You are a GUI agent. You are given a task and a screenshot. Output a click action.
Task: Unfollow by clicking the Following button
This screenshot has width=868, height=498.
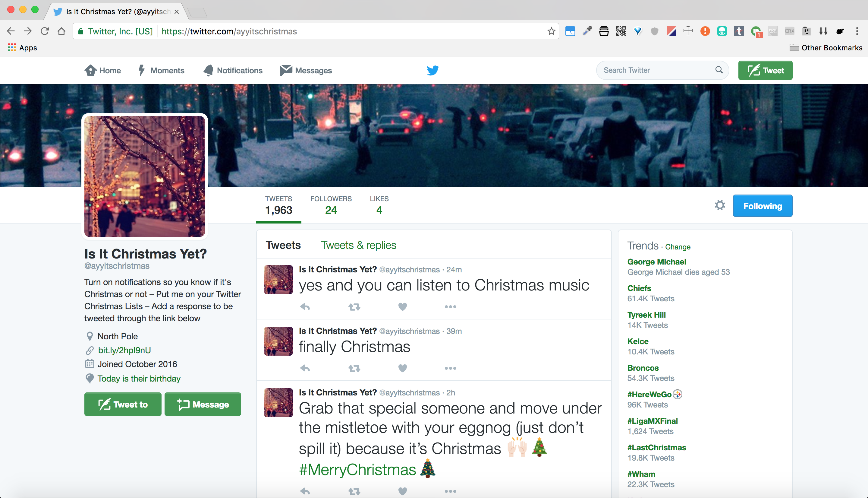point(763,205)
